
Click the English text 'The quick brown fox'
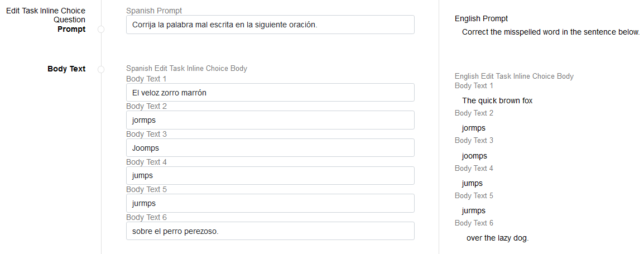point(497,101)
